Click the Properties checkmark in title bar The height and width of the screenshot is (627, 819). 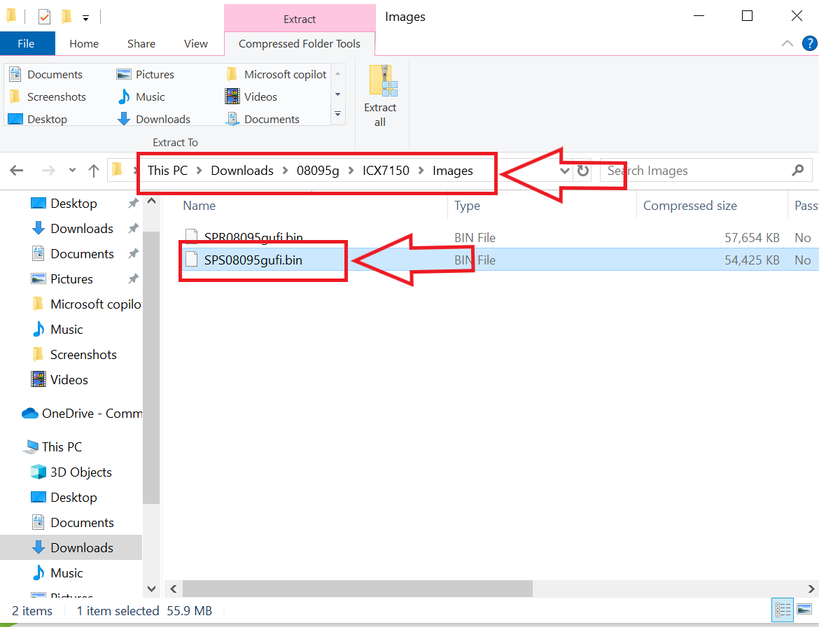(44, 17)
